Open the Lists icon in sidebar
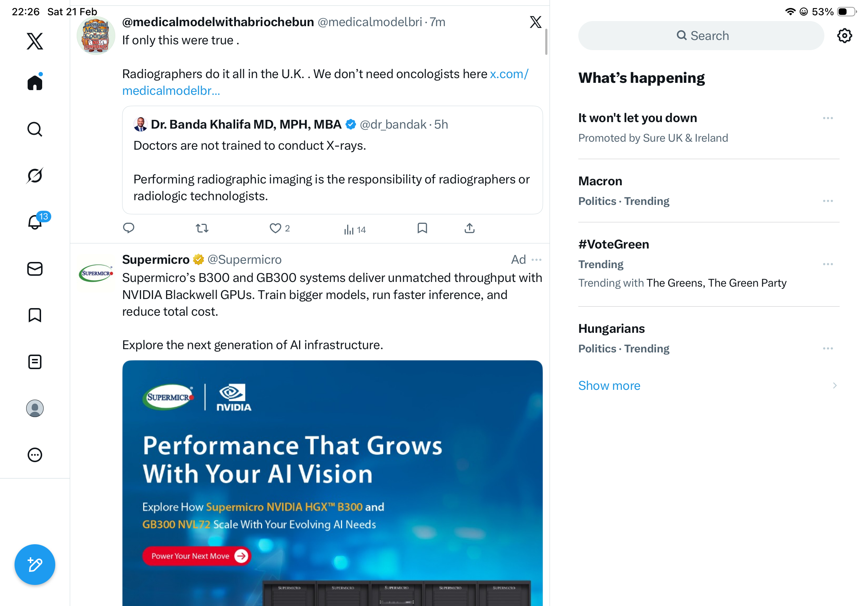The image size is (868, 606). click(x=35, y=361)
